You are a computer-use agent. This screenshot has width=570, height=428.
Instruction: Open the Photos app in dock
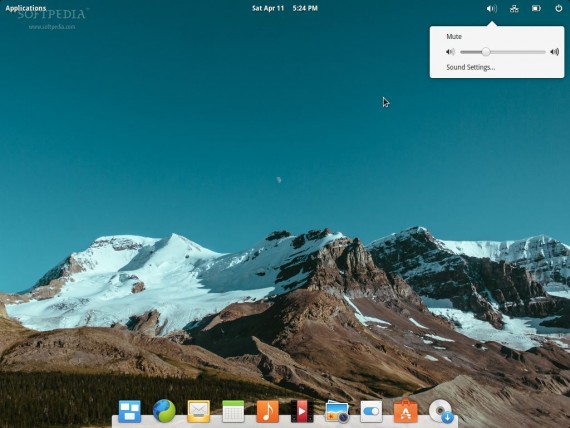pos(337,412)
